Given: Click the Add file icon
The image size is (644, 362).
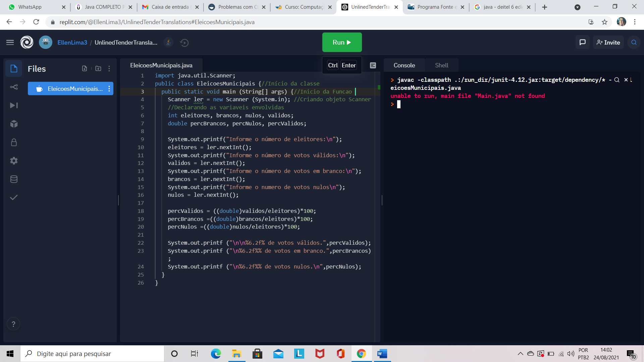Looking at the screenshot, I should tap(85, 68).
